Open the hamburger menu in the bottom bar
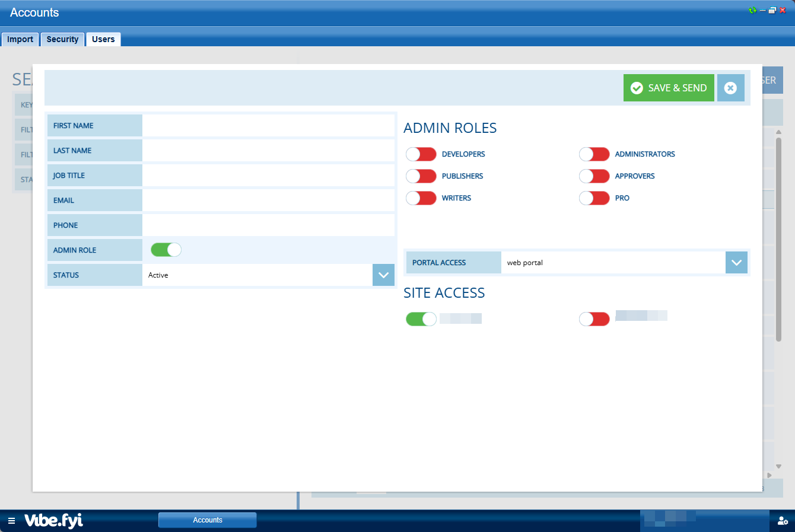The width and height of the screenshot is (795, 532). click(11, 521)
